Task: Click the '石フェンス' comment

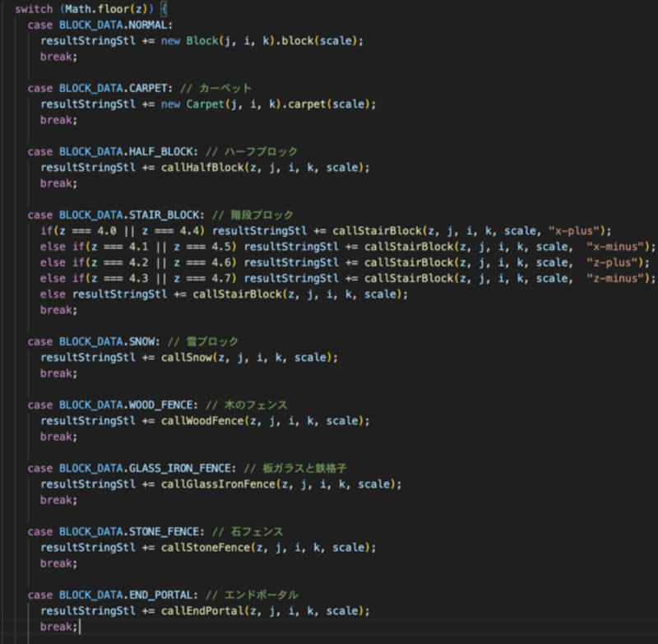Action: click(257, 531)
